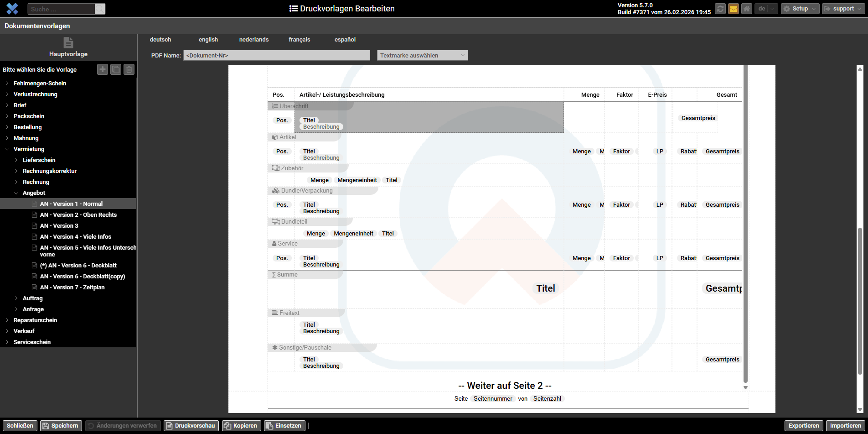The image size is (868, 434).
Task: Select AN - Version 4 - Viele Infos template
Action: [x=75, y=237]
